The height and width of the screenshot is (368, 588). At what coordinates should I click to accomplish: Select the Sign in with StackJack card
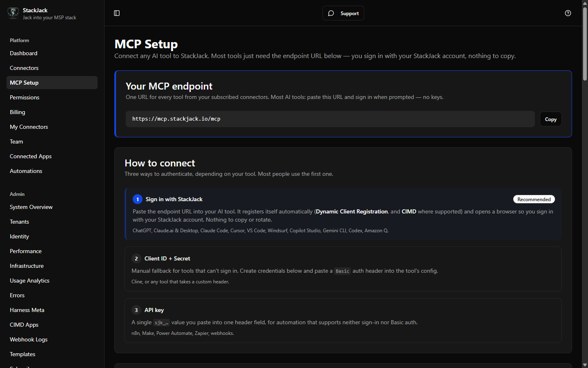point(343,214)
